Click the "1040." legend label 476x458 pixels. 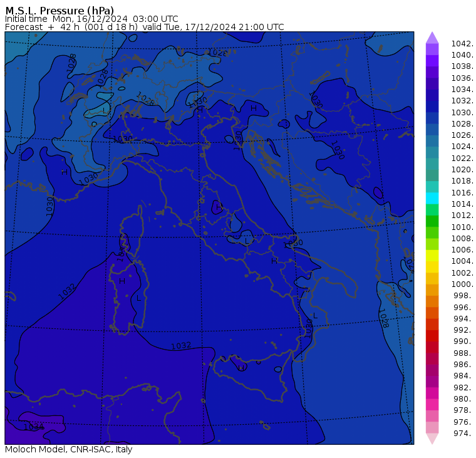462,55
